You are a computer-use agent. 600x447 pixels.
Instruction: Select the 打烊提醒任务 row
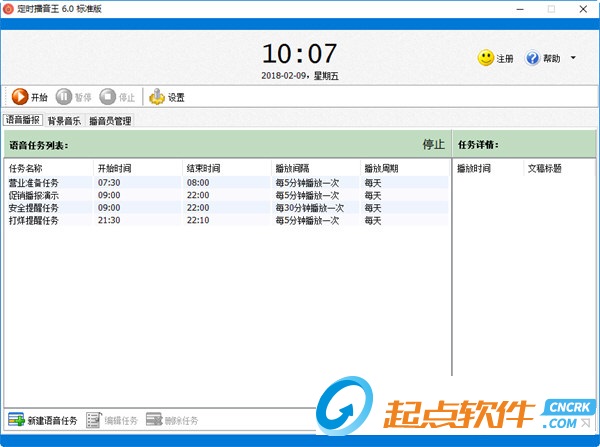(x=227, y=220)
